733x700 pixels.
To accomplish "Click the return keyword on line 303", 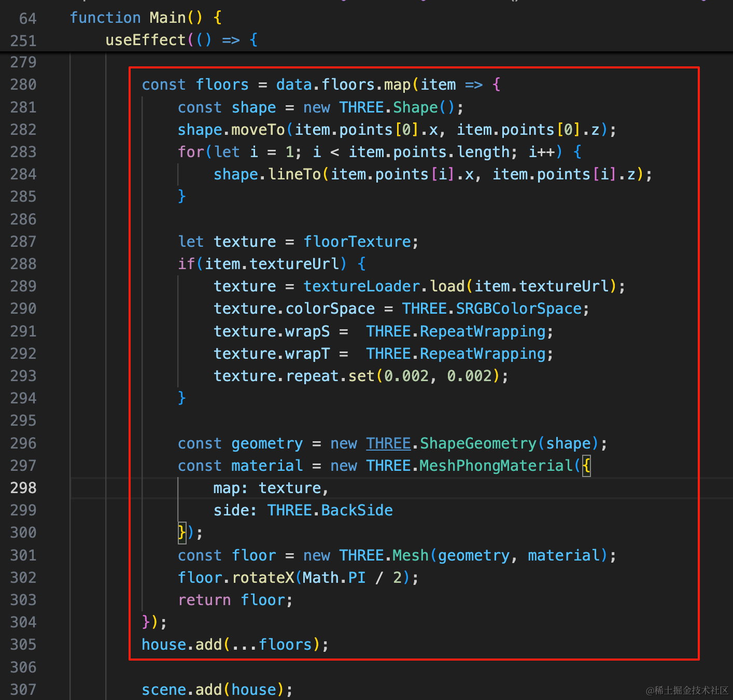I will click(204, 600).
